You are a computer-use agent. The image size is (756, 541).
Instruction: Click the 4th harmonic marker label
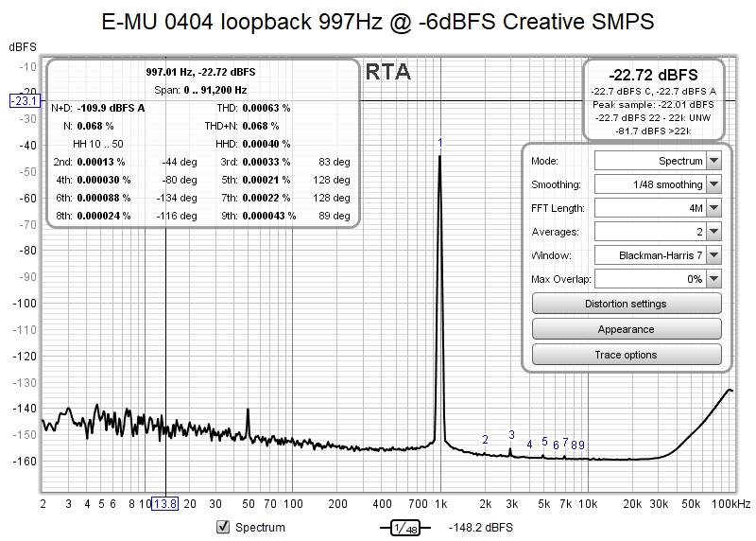(529, 444)
